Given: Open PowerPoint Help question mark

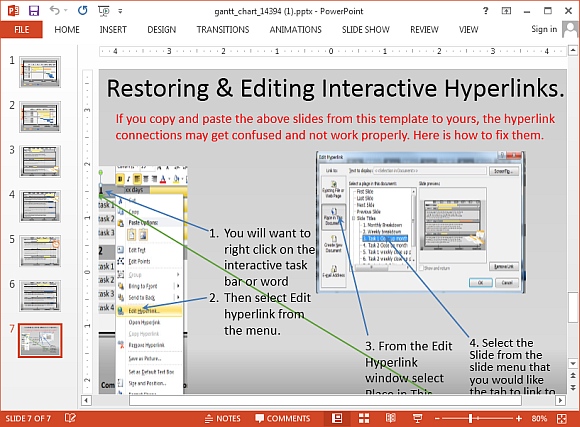Looking at the screenshot, I should pyautogui.click(x=486, y=11).
